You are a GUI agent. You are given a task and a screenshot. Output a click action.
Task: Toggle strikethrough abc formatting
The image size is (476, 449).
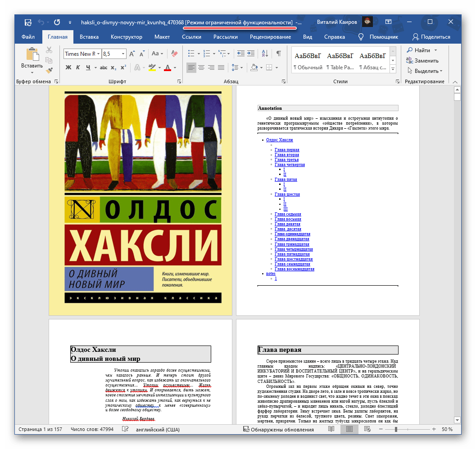(104, 67)
